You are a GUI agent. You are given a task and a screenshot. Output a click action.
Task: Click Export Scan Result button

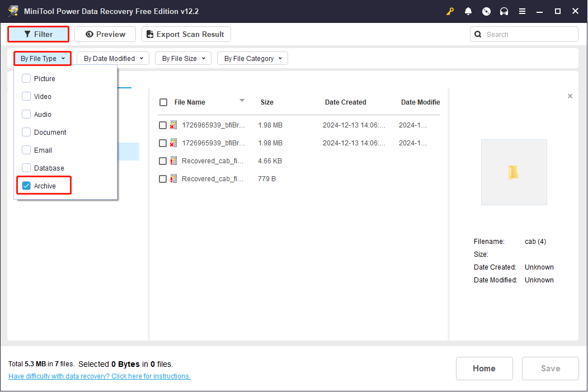186,34
